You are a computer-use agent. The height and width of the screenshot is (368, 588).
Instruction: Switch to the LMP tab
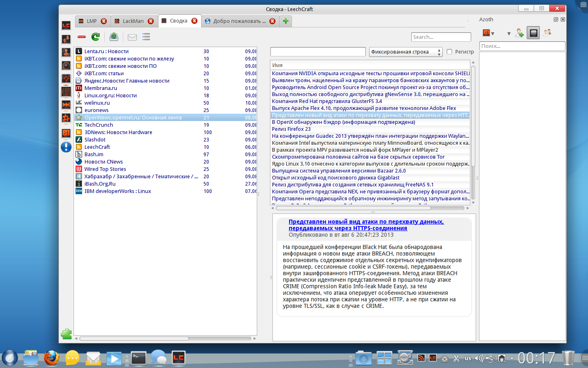[x=92, y=21]
